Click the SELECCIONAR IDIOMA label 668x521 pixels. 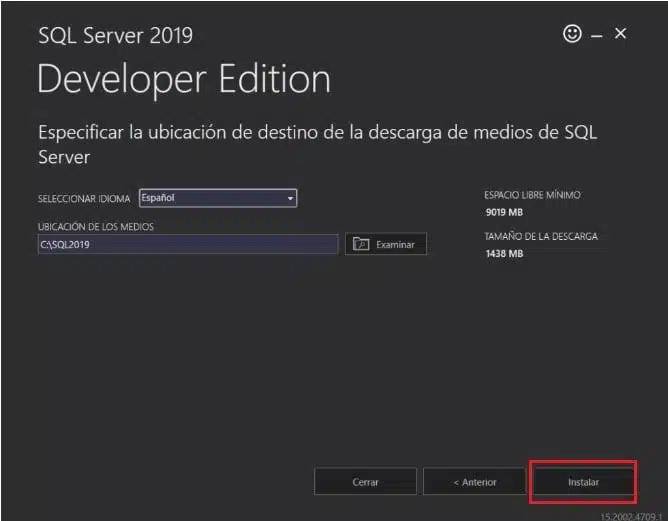(x=84, y=199)
